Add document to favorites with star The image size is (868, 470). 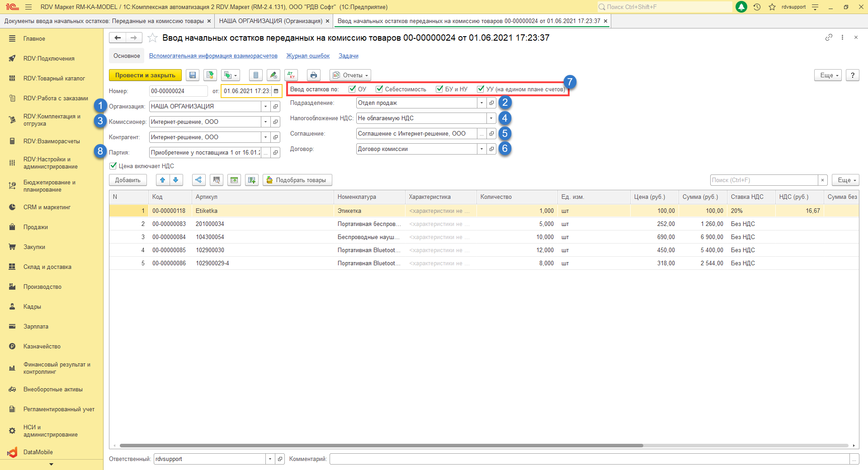tap(153, 38)
